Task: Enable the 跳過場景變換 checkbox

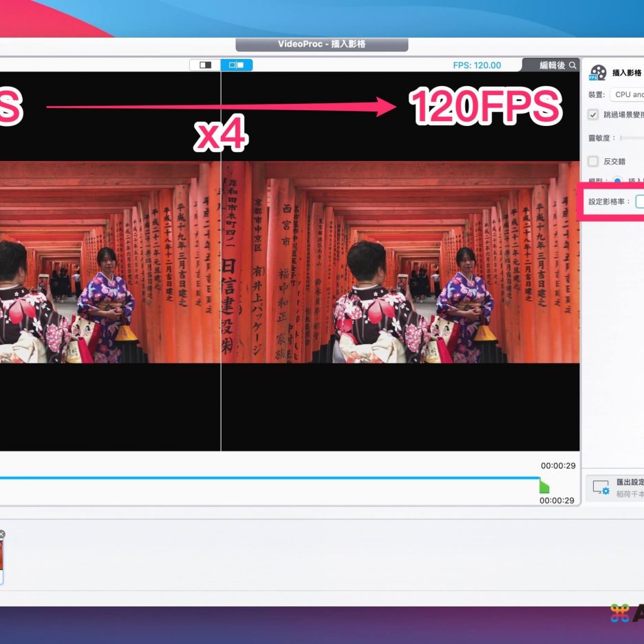Action: click(x=593, y=115)
